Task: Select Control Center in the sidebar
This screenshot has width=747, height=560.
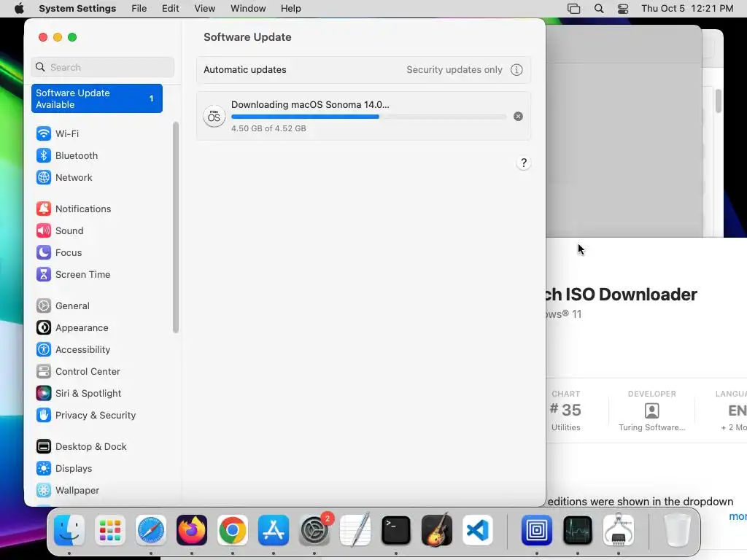Action: pyautogui.click(x=78, y=372)
